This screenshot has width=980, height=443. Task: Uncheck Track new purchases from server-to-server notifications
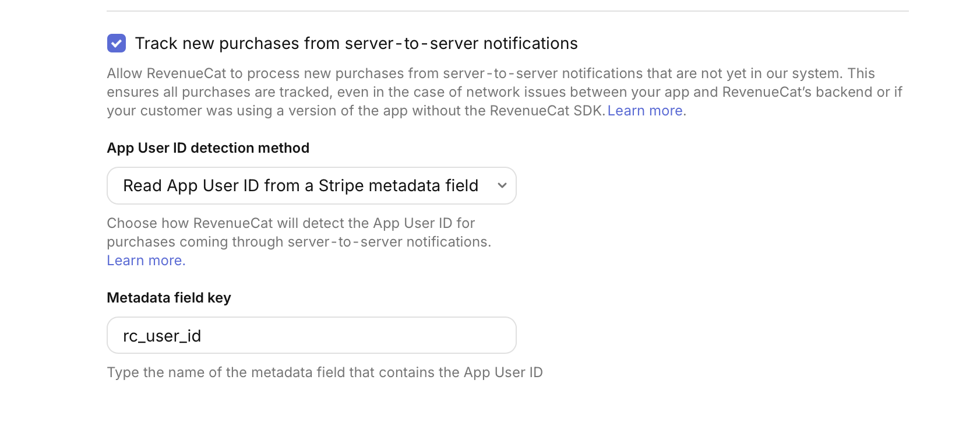117,43
